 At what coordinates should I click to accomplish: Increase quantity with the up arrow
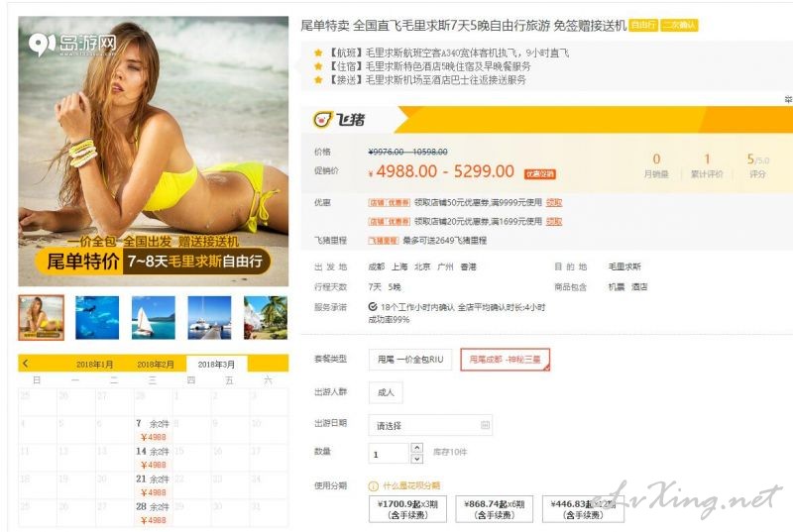pyautogui.click(x=416, y=448)
